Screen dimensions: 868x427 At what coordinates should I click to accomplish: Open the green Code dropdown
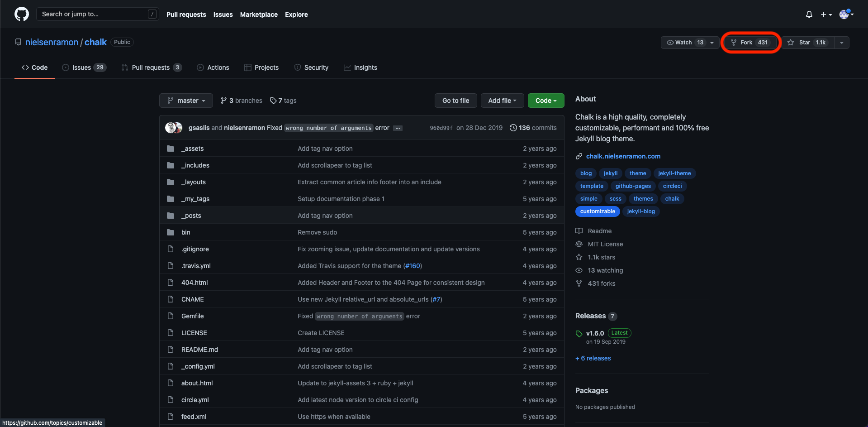tap(546, 101)
